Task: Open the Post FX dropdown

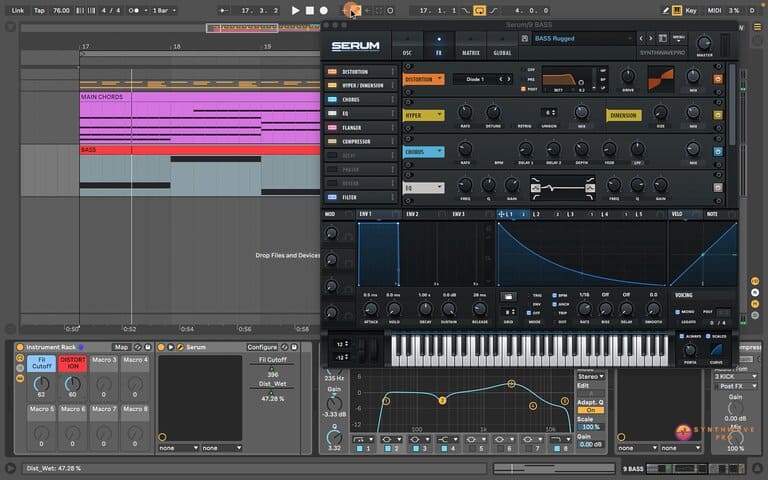Action: click(x=736, y=386)
